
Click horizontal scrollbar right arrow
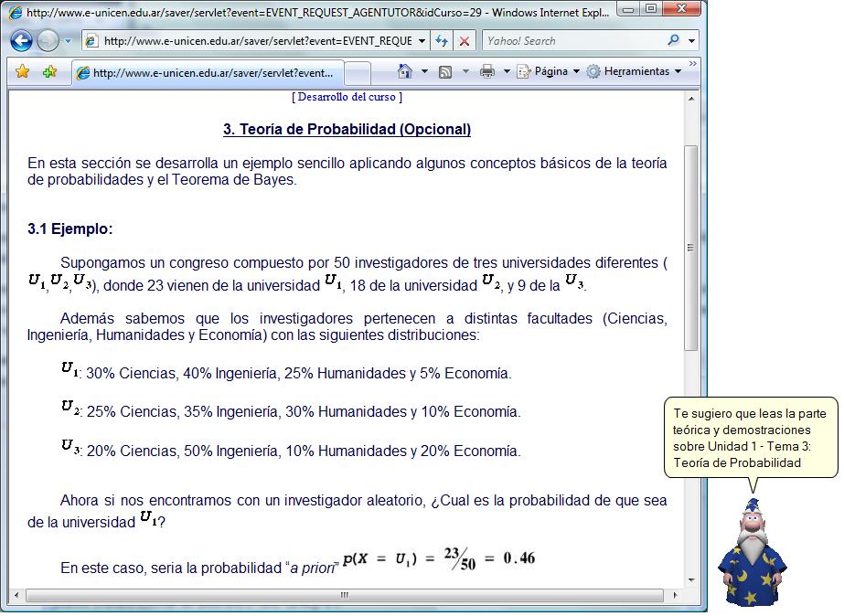675,595
